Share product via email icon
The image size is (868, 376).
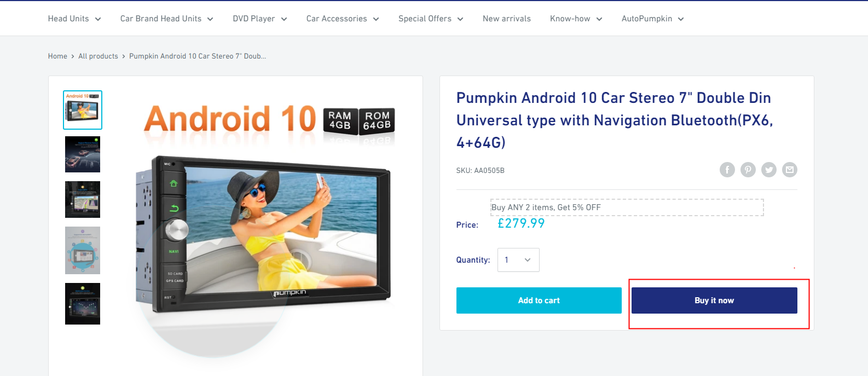click(790, 170)
